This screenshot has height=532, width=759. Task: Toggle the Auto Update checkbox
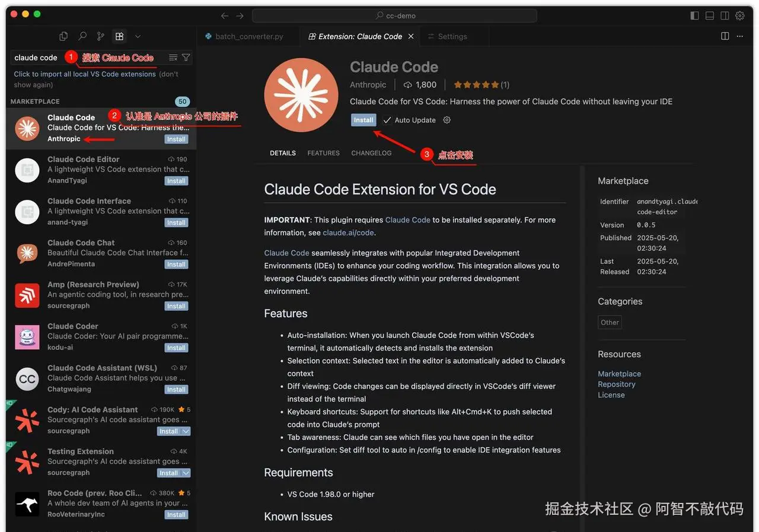coord(387,120)
